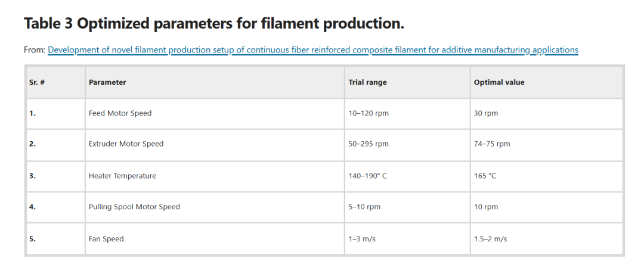The image size is (644, 264).
Task: Click the Sr. # column header
Action: tap(37, 82)
